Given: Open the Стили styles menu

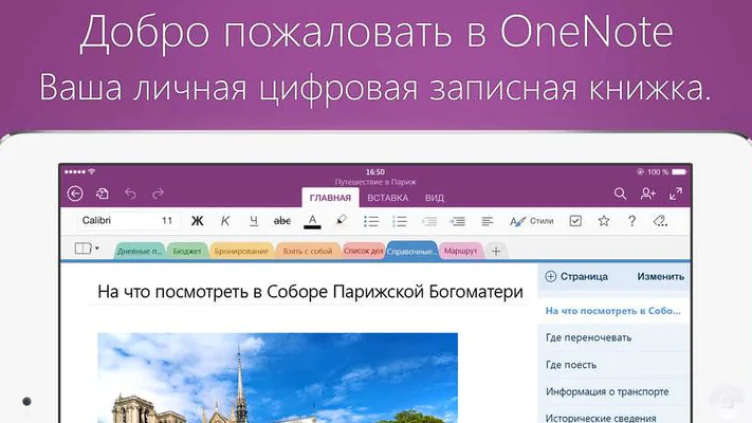Looking at the screenshot, I should [531, 221].
